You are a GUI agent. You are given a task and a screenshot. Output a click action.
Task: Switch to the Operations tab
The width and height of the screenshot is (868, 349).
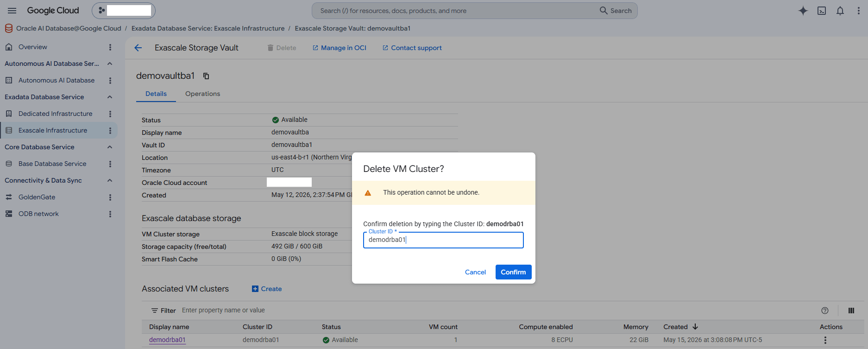point(203,94)
